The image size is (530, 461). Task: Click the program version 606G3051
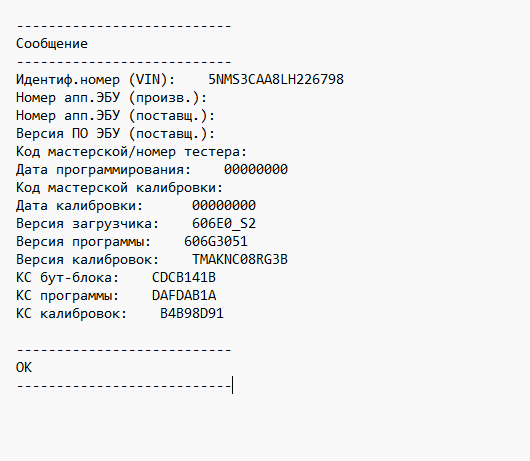pos(216,242)
